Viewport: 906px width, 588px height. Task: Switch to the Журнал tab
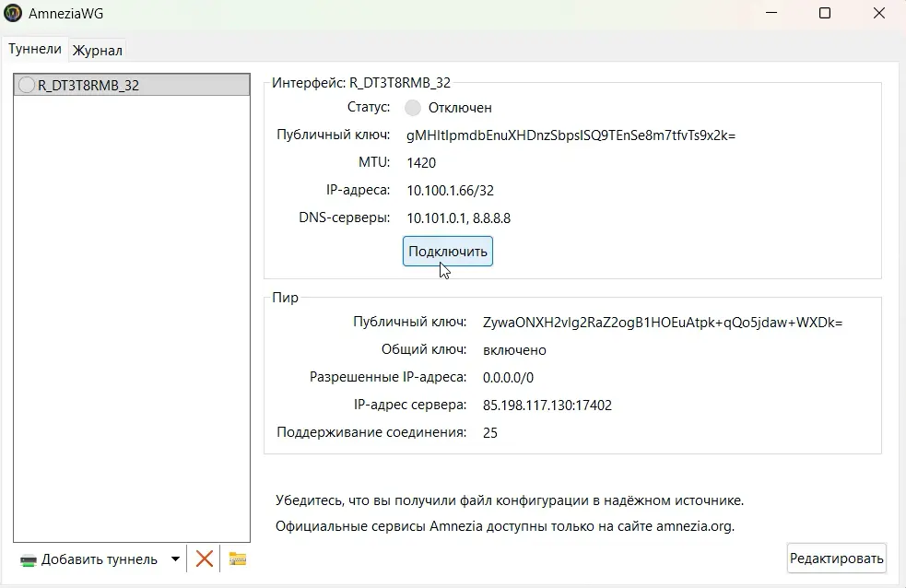[x=97, y=50]
